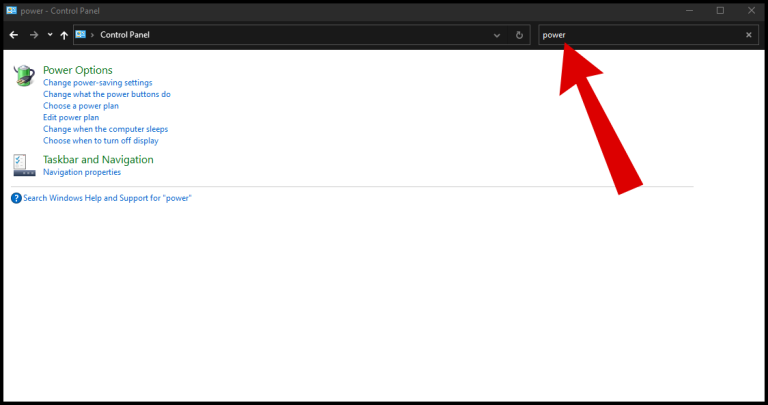The width and height of the screenshot is (768, 405).
Task: Click the Taskbar and Navigation icon
Action: [x=24, y=165]
